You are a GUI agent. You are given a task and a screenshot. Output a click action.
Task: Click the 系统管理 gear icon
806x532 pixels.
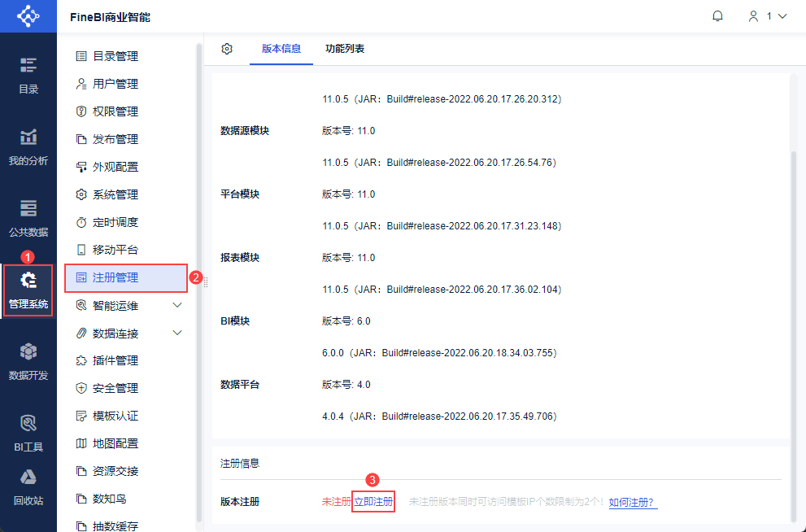point(81,194)
